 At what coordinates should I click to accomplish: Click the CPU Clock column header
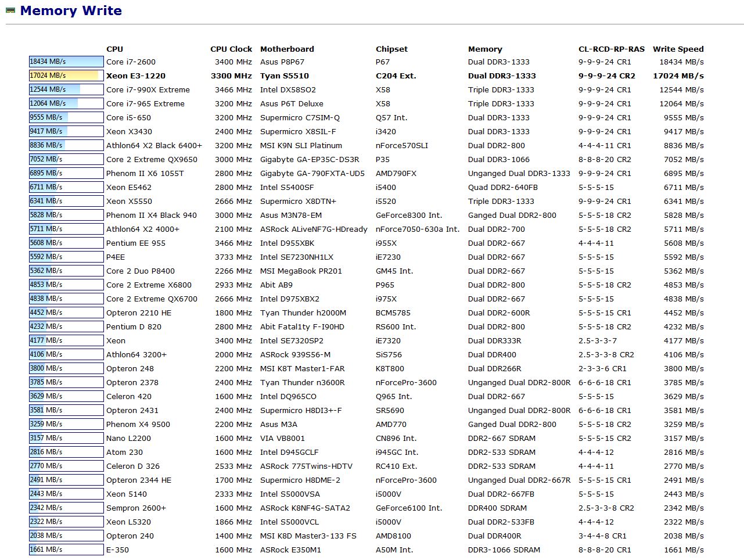[x=231, y=49]
